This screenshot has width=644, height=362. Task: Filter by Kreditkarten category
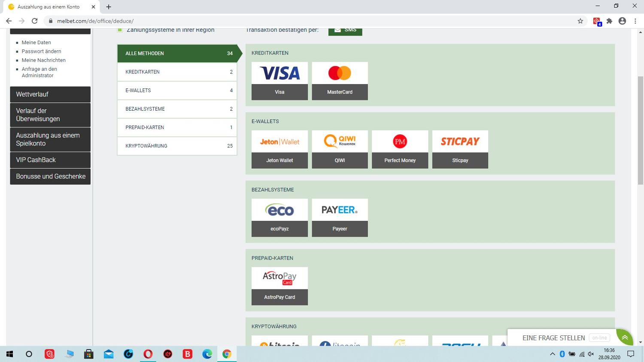click(177, 72)
